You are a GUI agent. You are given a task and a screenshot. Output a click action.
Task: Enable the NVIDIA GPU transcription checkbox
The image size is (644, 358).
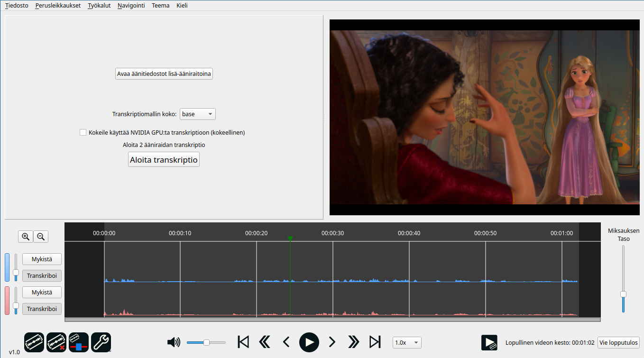(x=83, y=133)
